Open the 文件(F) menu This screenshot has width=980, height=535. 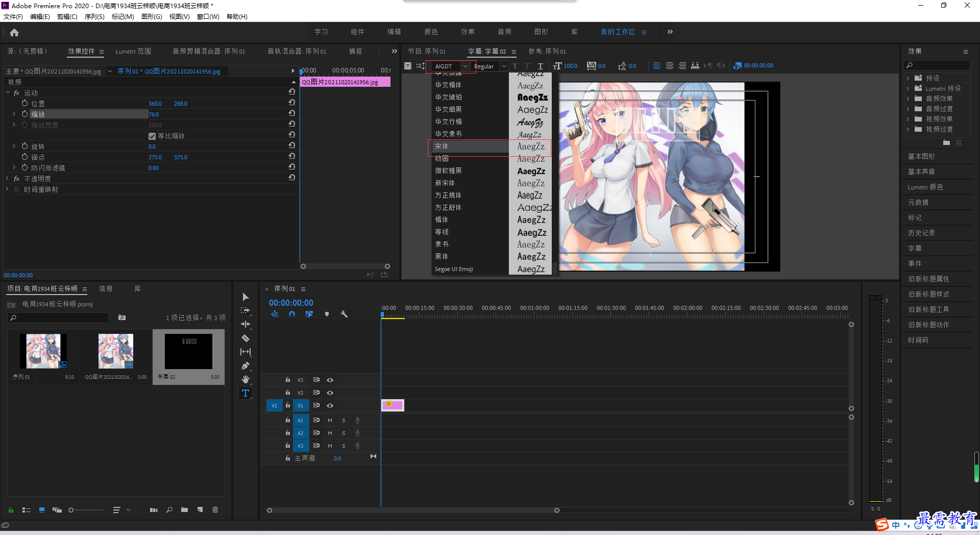click(13, 17)
